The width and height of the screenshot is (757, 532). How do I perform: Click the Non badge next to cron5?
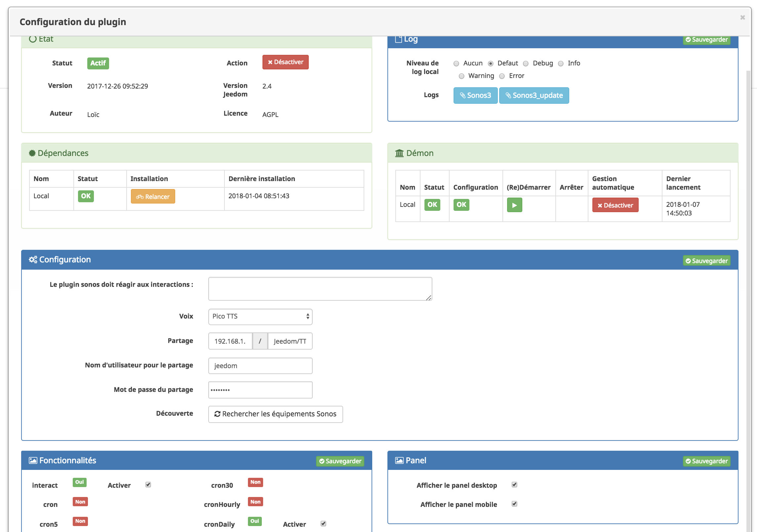point(80,521)
